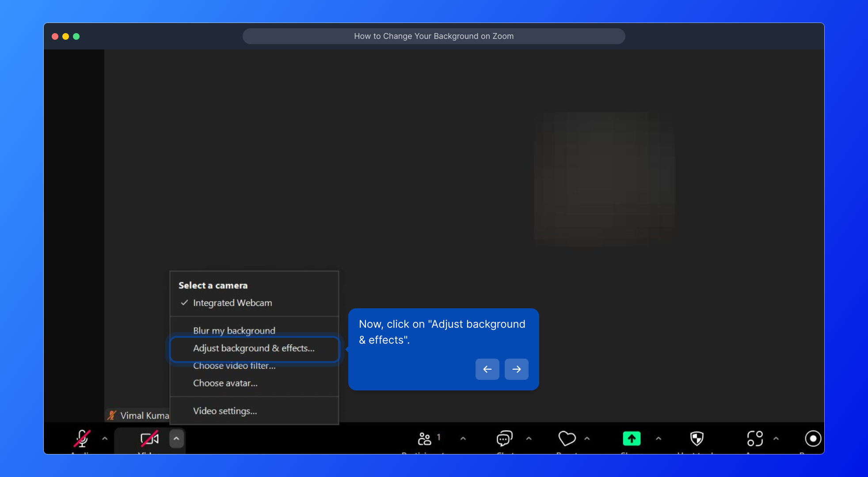Click the blurred participant video thumbnail
The image size is (868, 477).
pyautogui.click(x=604, y=178)
